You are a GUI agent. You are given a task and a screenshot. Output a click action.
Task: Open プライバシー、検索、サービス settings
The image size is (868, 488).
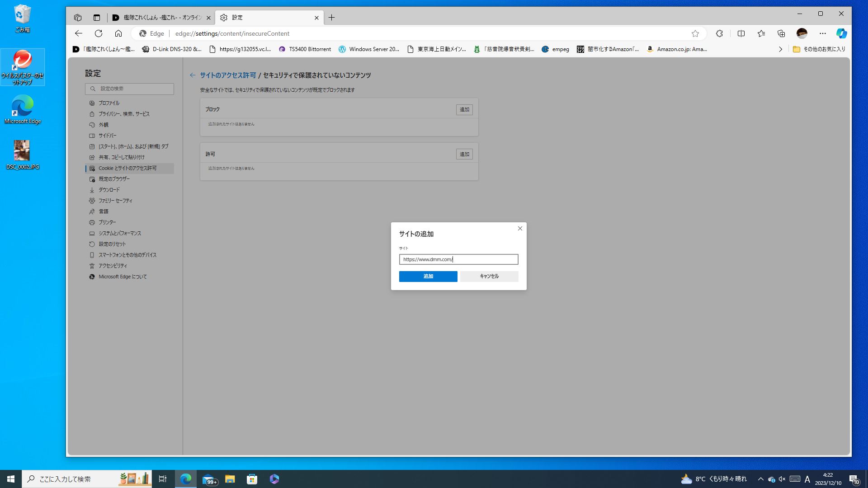(129, 114)
